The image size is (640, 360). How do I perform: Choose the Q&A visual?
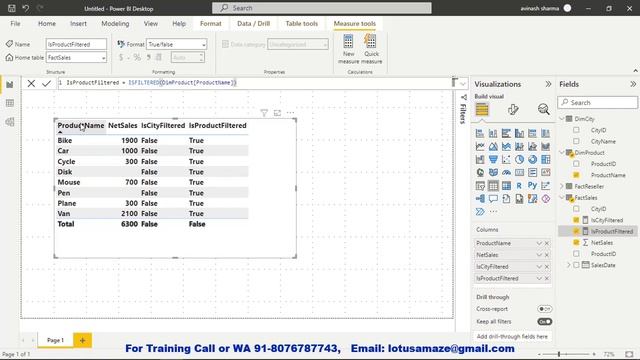point(493,199)
